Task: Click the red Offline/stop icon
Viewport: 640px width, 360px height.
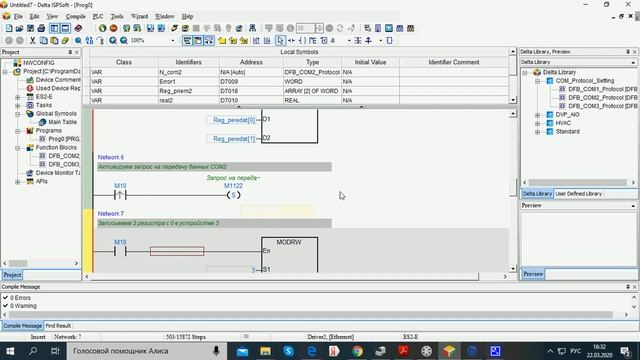Action: coord(113,28)
